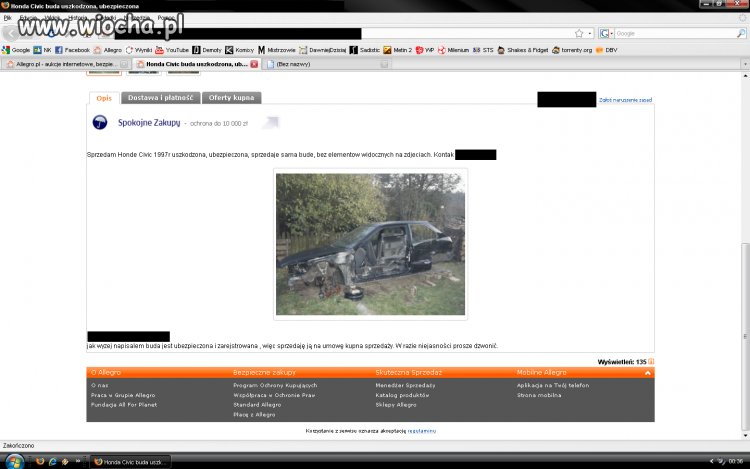This screenshot has height=469, width=750.
Task: Click the scrollbar up arrow
Action: coord(745,76)
